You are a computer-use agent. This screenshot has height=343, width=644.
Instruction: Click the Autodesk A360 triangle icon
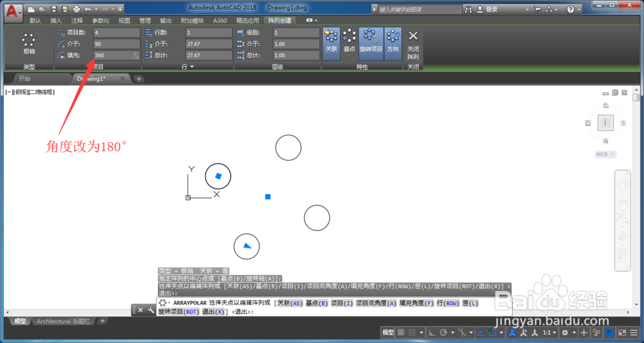click(549, 9)
